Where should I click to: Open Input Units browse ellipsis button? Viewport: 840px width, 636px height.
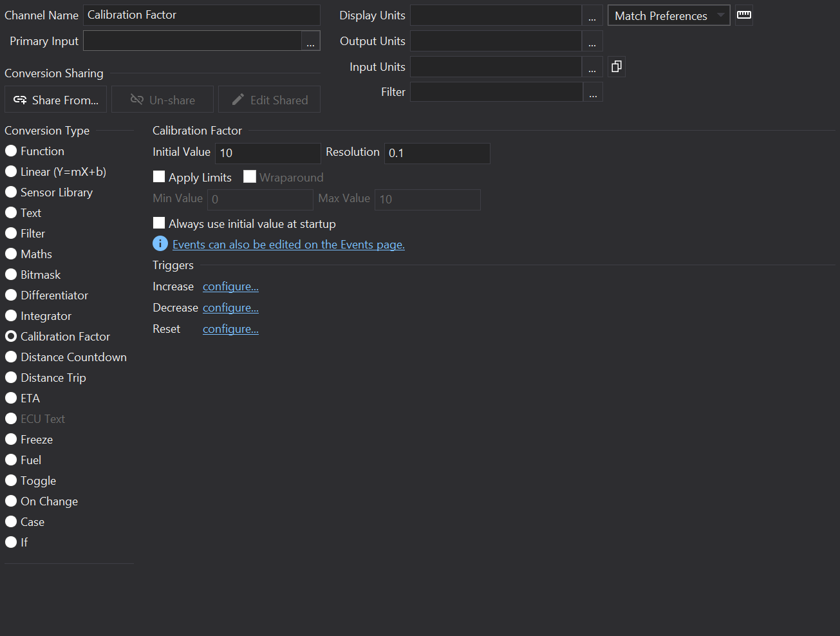[592, 67]
